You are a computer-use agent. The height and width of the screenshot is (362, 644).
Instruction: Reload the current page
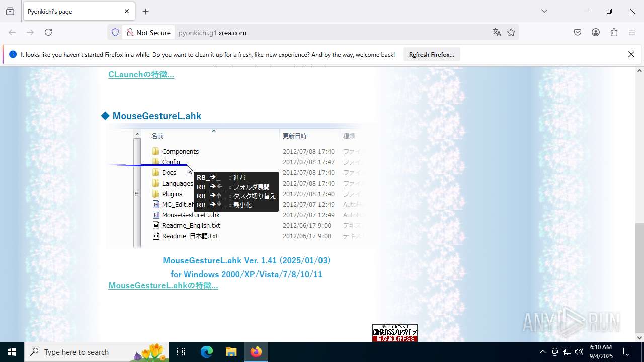tap(48, 32)
